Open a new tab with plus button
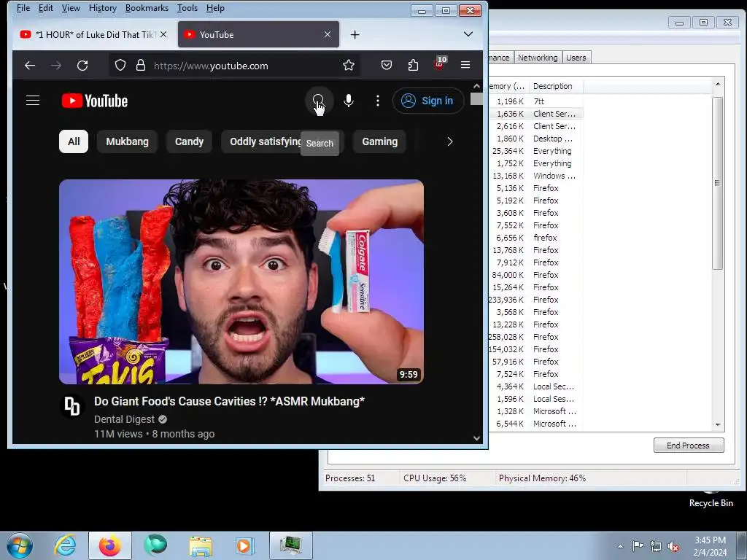The width and height of the screenshot is (747, 560). tap(355, 34)
